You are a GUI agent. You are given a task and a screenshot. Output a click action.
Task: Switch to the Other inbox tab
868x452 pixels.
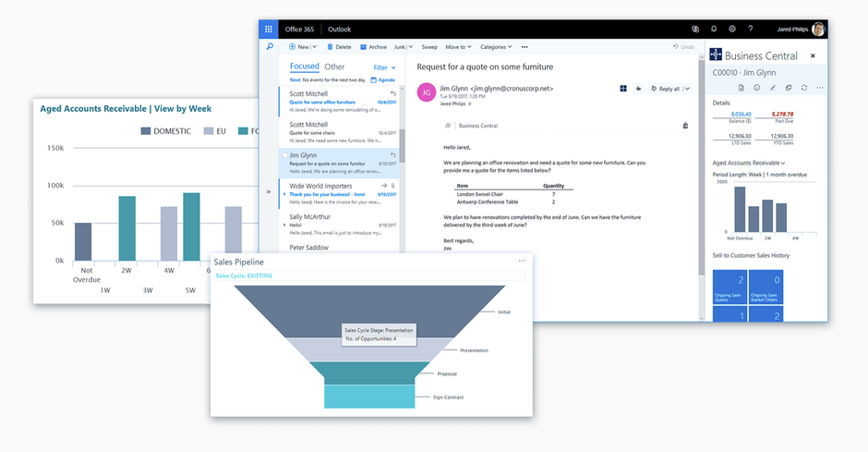[334, 67]
